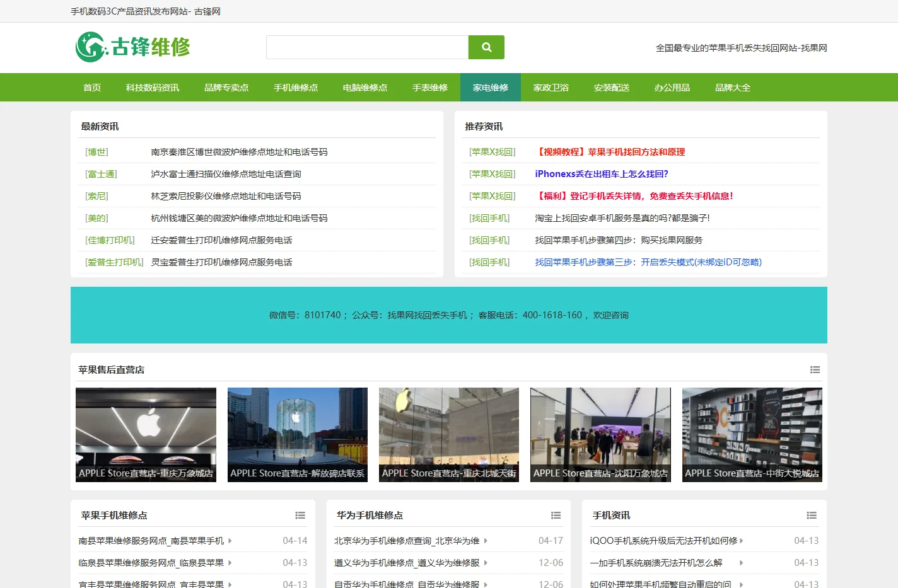This screenshot has height=588, width=898.
Task: Open 安装配送 navigation item
Action: (x=612, y=88)
